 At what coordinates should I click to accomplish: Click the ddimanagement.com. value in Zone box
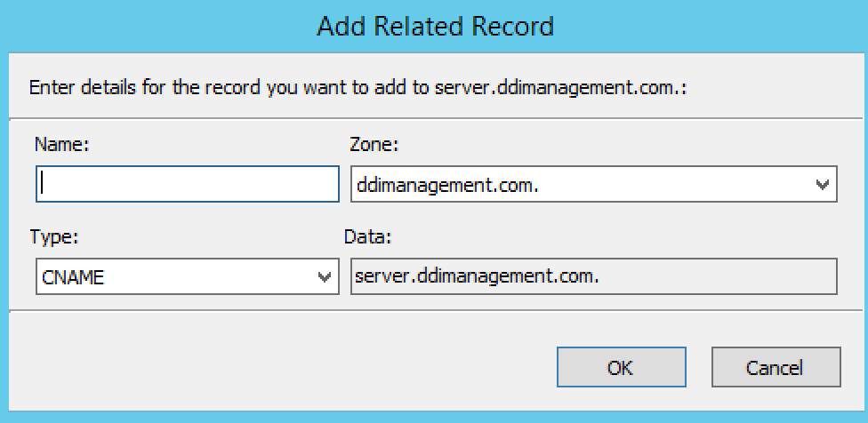click(x=447, y=185)
